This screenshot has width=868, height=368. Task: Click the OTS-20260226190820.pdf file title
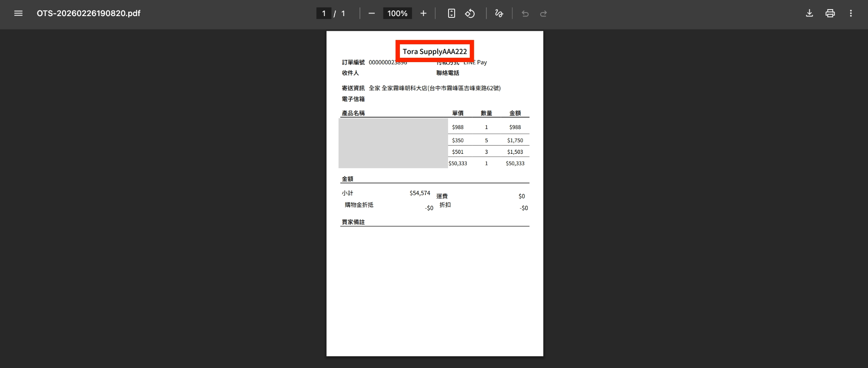pos(89,13)
